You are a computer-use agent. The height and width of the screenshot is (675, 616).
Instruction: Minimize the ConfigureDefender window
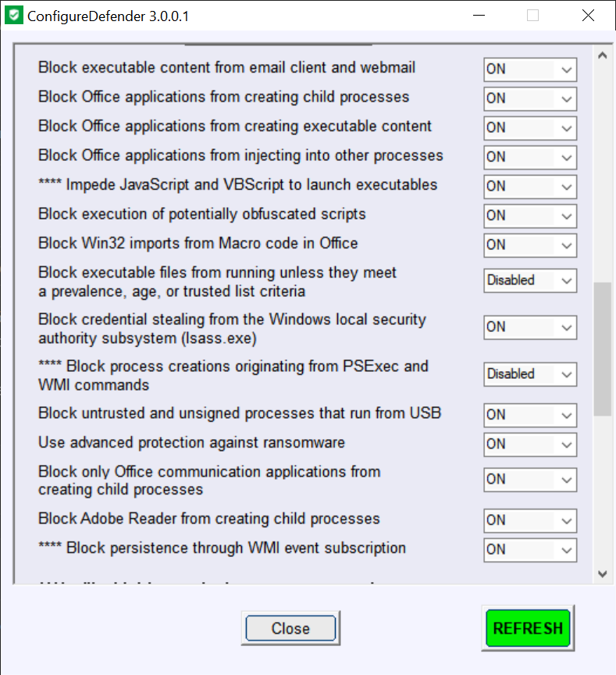pyautogui.click(x=478, y=15)
